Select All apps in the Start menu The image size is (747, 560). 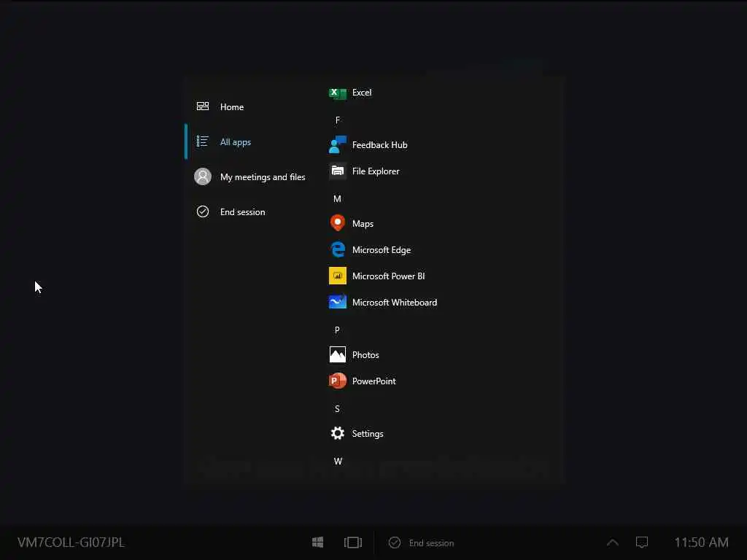click(x=249, y=142)
